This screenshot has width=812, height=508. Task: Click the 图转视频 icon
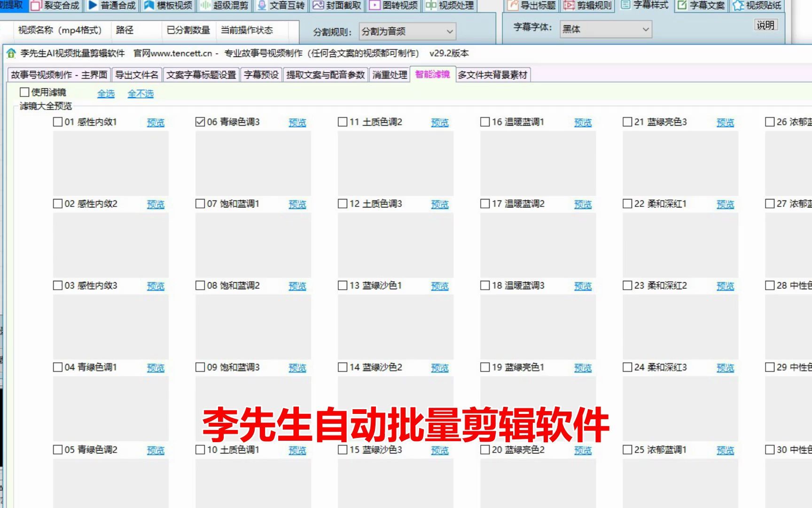[375, 5]
